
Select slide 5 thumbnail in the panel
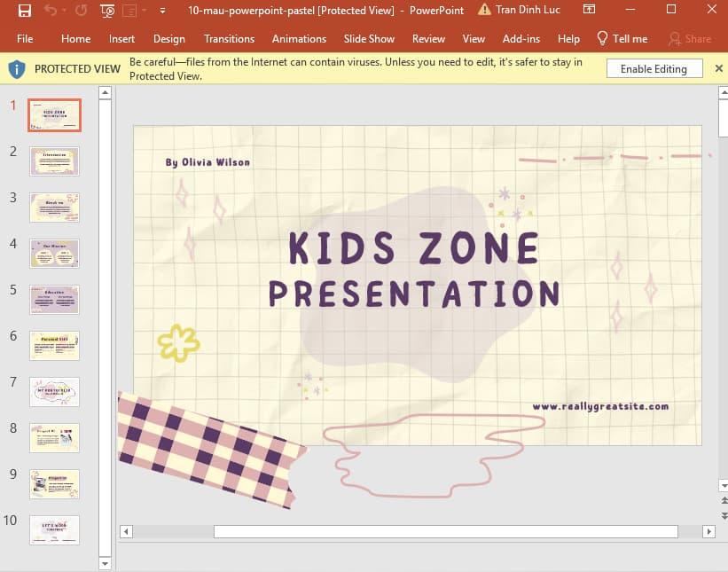click(54, 300)
